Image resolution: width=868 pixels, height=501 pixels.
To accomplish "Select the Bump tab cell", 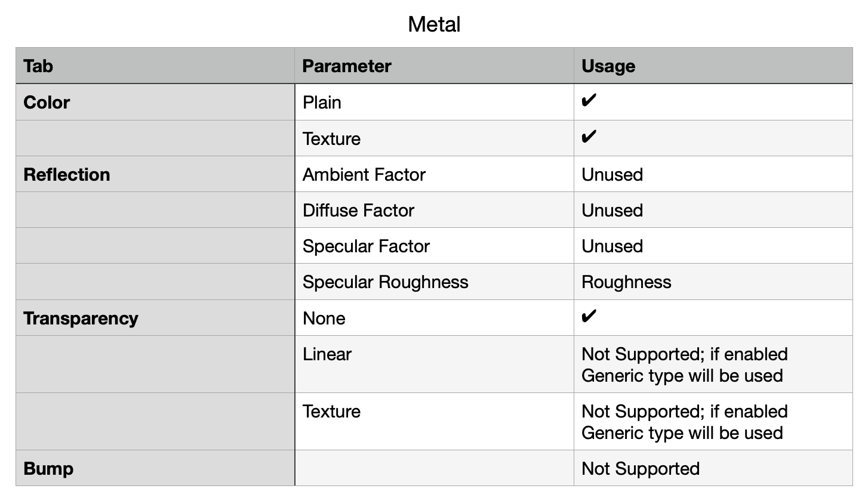I will [x=155, y=468].
